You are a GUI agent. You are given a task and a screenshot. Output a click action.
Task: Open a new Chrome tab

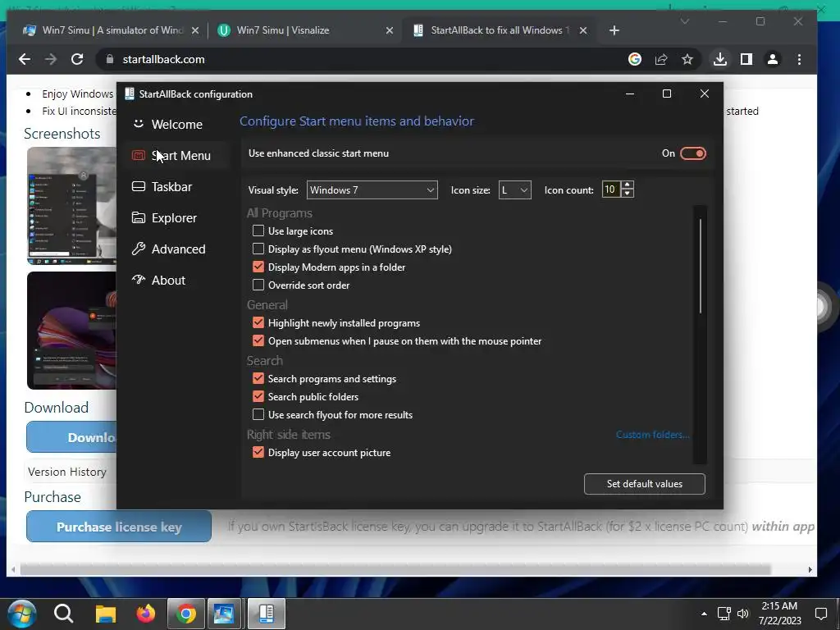click(614, 30)
